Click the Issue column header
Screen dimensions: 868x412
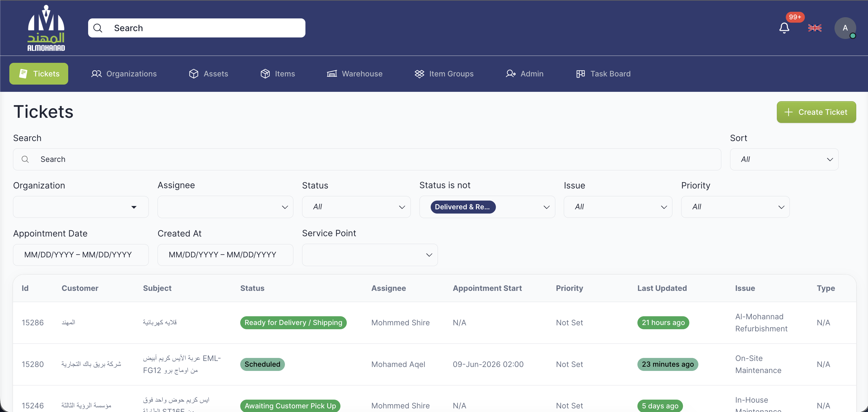pos(745,288)
